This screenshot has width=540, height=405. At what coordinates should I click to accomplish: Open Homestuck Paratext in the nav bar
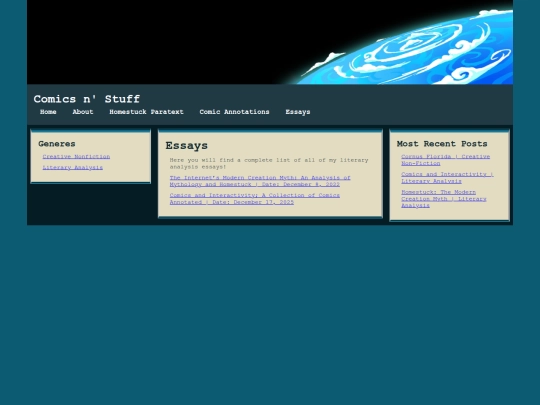pyautogui.click(x=146, y=112)
